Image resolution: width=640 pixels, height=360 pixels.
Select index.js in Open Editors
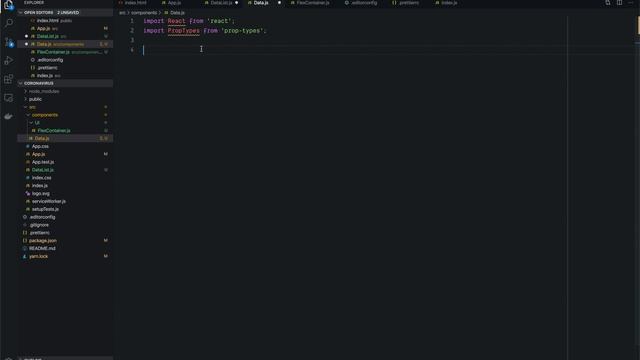65,76
